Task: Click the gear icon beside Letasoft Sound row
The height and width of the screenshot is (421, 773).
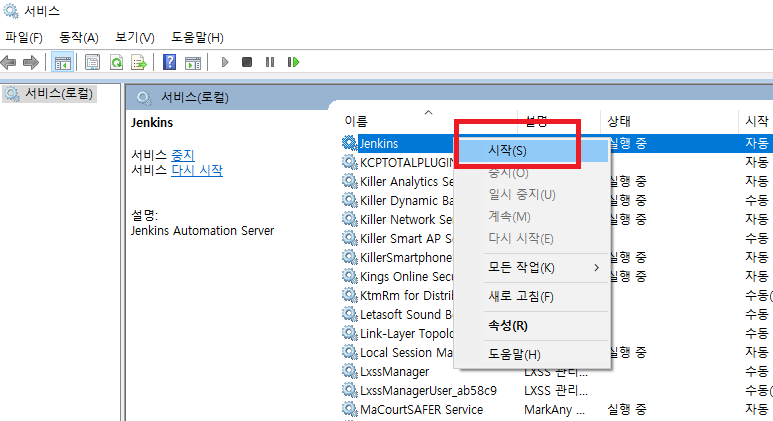Action: (x=350, y=314)
